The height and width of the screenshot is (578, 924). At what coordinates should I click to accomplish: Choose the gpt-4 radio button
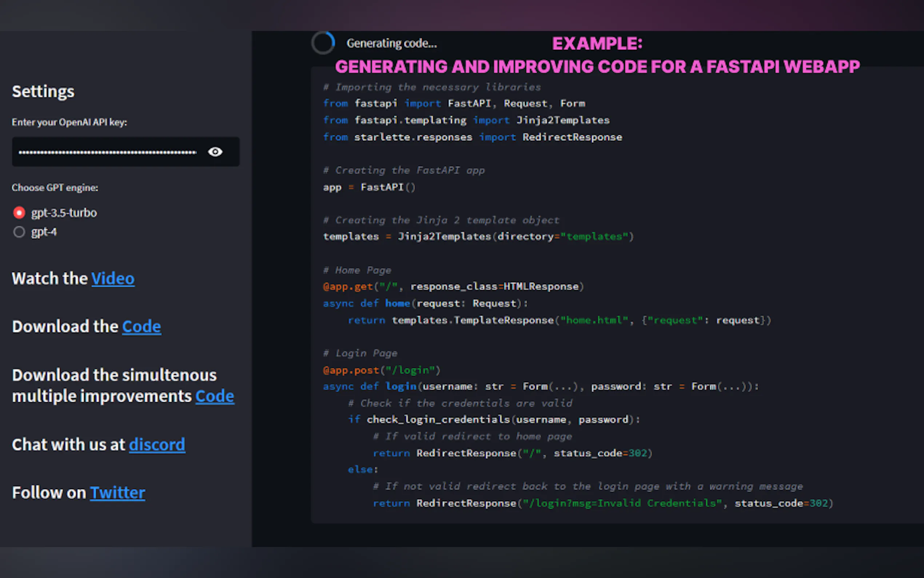pyautogui.click(x=19, y=232)
